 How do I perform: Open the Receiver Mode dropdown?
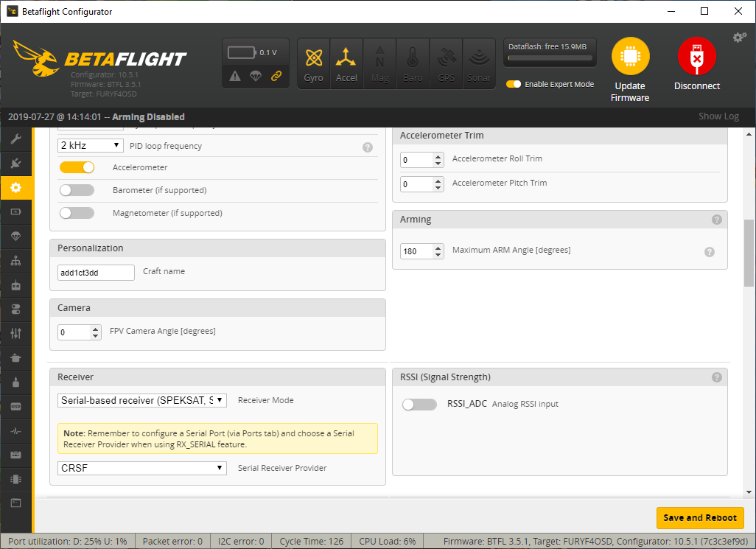click(x=141, y=401)
